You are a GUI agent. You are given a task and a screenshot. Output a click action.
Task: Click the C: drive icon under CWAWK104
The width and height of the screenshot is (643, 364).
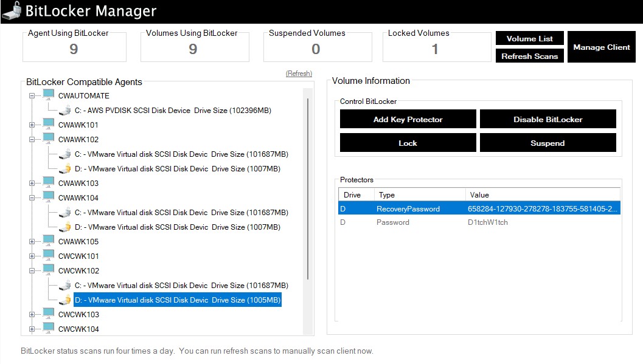(64, 213)
